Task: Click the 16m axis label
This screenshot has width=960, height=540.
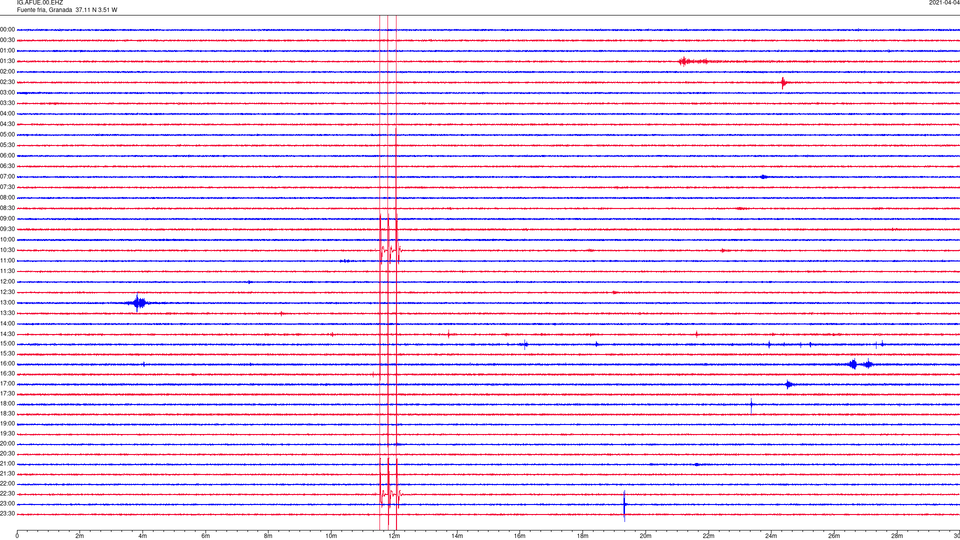Action: (x=520, y=536)
